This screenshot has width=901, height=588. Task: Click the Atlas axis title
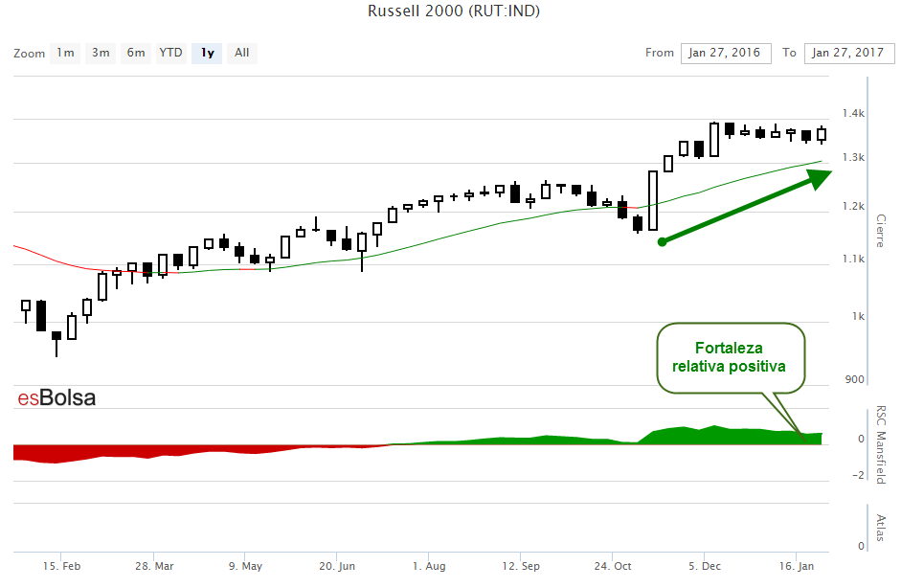(880, 528)
